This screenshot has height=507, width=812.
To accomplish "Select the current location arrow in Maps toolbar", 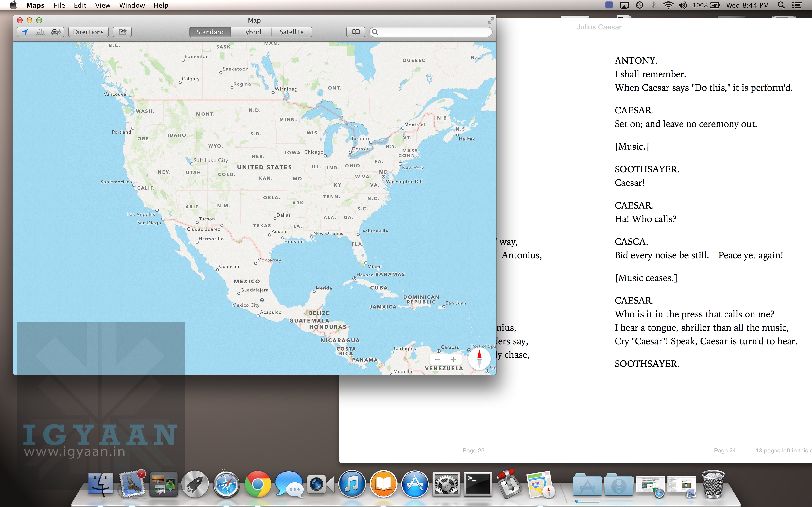I will [25, 32].
